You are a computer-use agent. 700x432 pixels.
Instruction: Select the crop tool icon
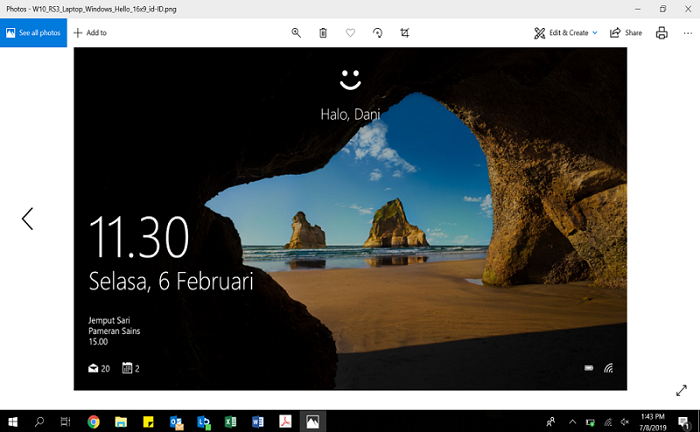pyautogui.click(x=404, y=33)
